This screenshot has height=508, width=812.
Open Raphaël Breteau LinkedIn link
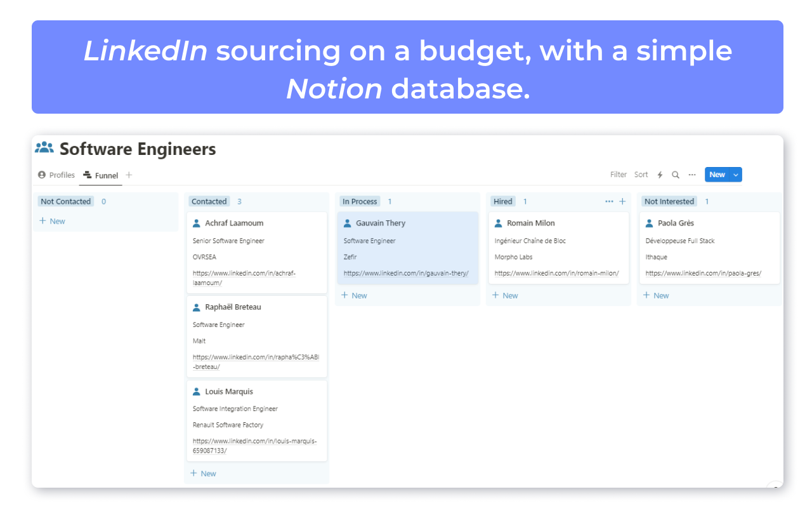point(256,361)
